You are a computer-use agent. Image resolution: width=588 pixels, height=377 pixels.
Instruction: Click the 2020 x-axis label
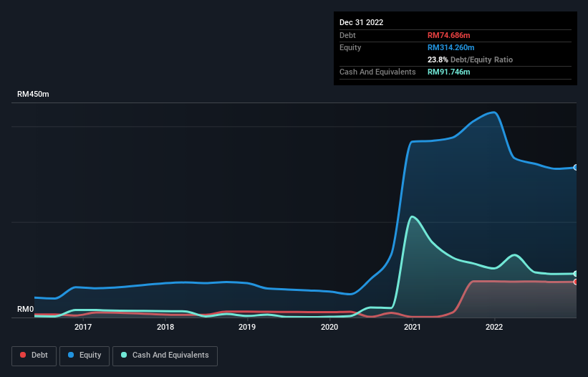click(x=329, y=327)
